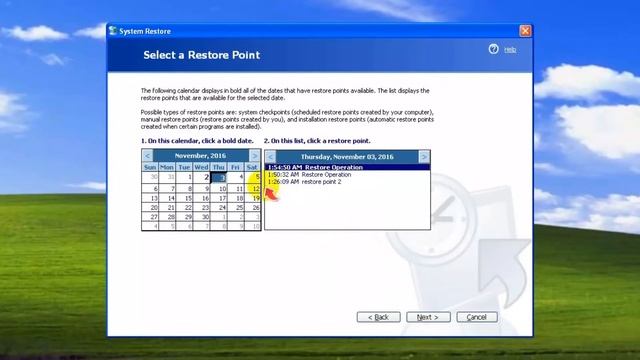The height and width of the screenshot is (360, 640).
Task: Select bold date November 2 on calendar
Action: tap(201, 178)
